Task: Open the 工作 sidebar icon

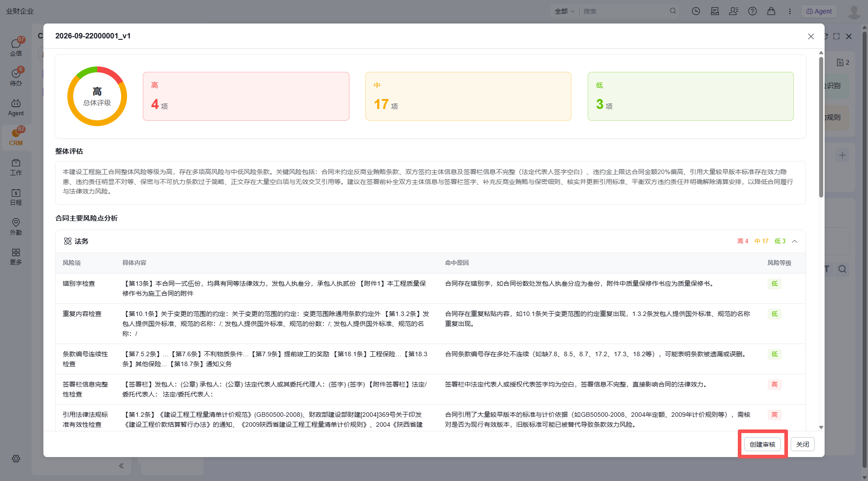Action: (x=16, y=167)
